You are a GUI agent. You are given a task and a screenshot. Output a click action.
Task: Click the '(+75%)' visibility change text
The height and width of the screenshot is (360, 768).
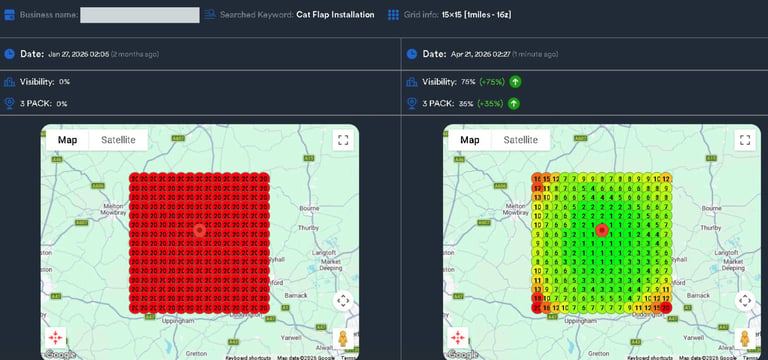click(x=492, y=82)
